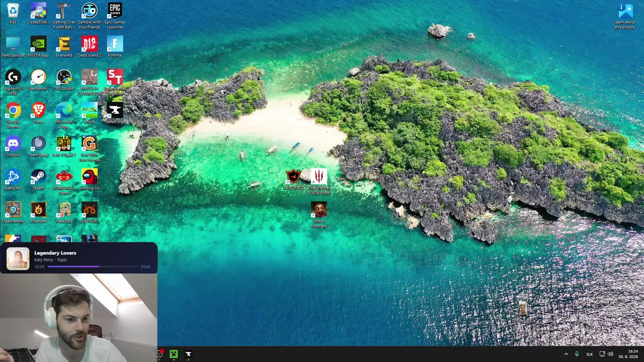Screen dimensions: 644x362
Task: Select Shift At Midnight desktop icon
Action: pyautogui.click(x=319, y=215)
